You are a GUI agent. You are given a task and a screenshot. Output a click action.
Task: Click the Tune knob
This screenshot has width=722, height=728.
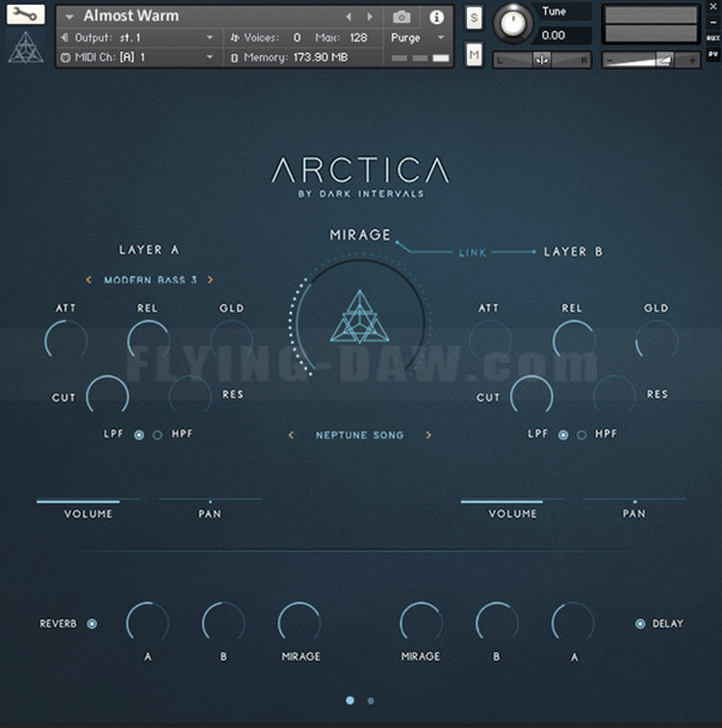[x=512, y=23]
